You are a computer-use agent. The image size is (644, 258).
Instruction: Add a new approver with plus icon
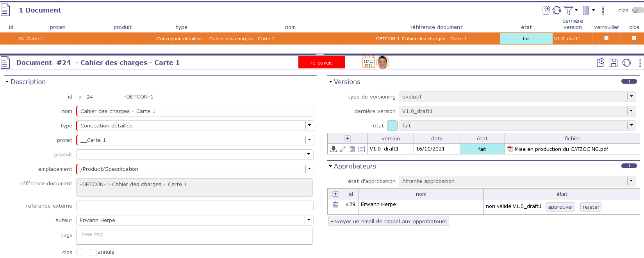coord(335,194)
